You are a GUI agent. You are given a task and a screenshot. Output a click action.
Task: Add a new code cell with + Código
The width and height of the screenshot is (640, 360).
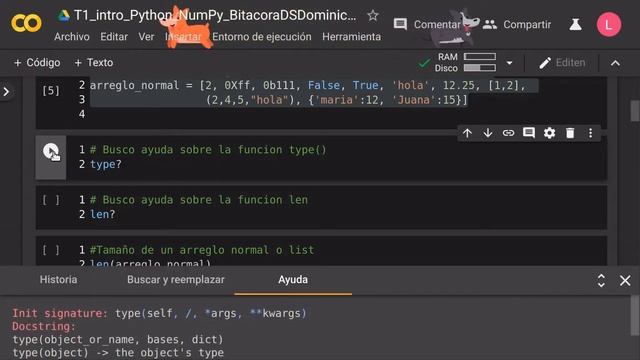tap(37, 62)
